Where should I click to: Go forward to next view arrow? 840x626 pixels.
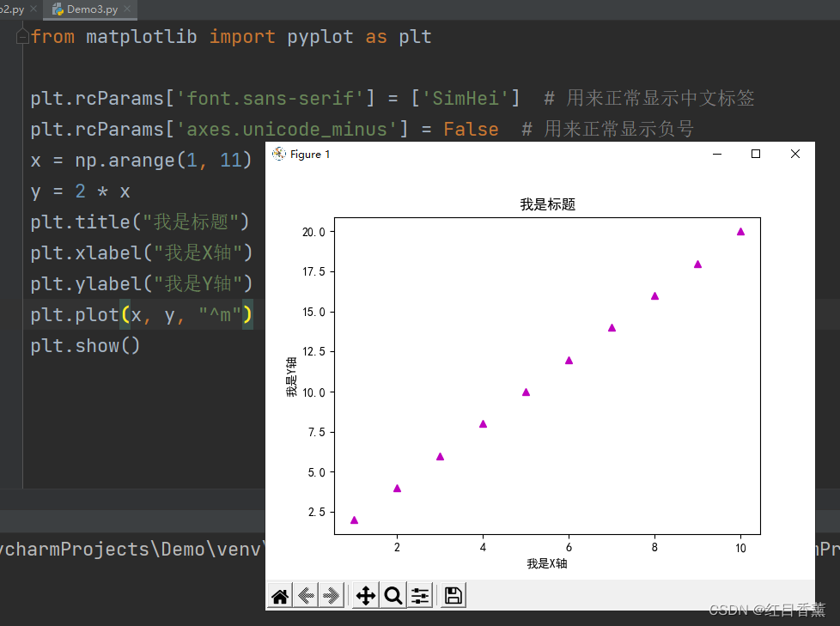pyautogui.click(x=331, y=595)
